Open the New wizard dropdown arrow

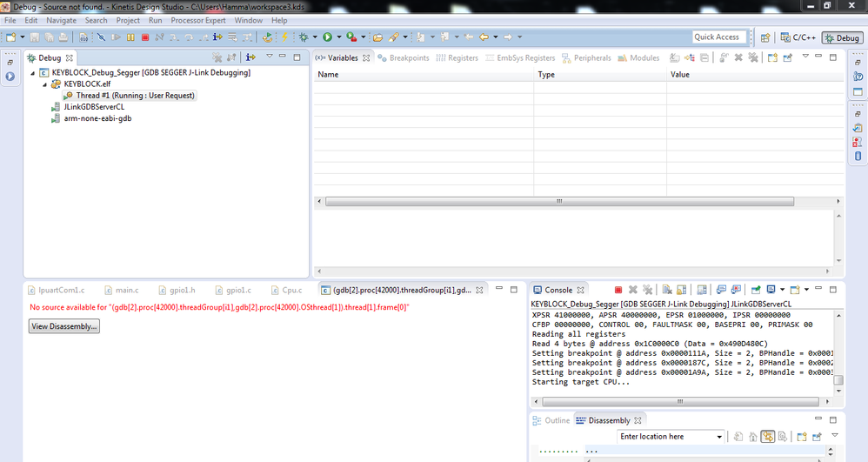pyautogui.click(x=22, y=37)
